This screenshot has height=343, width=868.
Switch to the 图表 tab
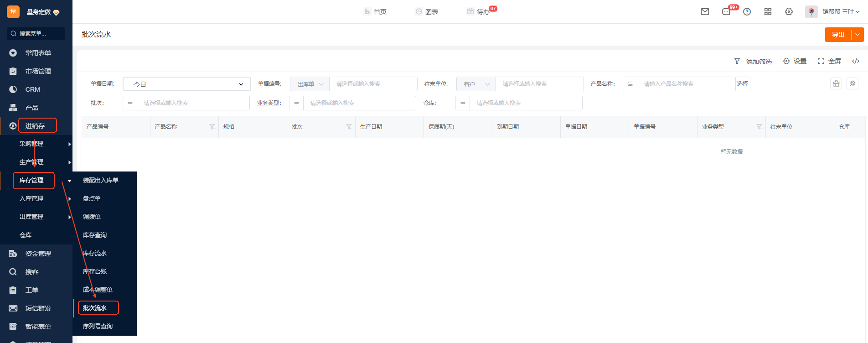[427, 12]
